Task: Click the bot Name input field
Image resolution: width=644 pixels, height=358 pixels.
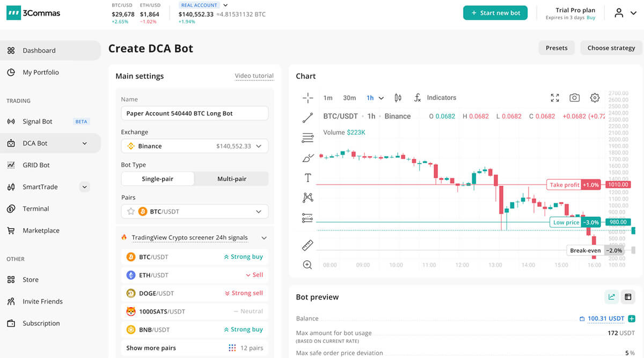Action: pos(194,113)
